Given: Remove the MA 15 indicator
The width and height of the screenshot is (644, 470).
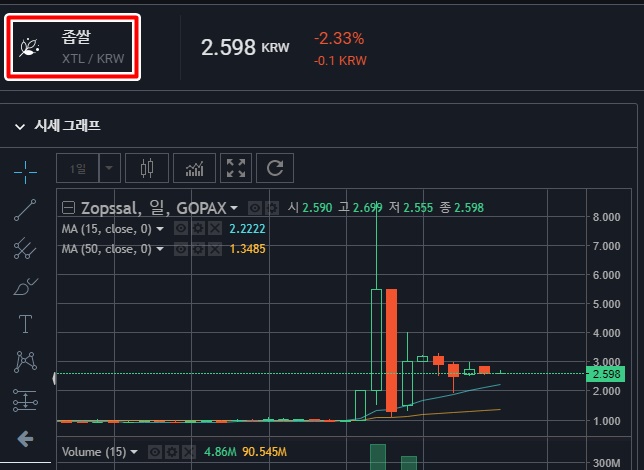Looking at the screenshot, I should [215, 228].
